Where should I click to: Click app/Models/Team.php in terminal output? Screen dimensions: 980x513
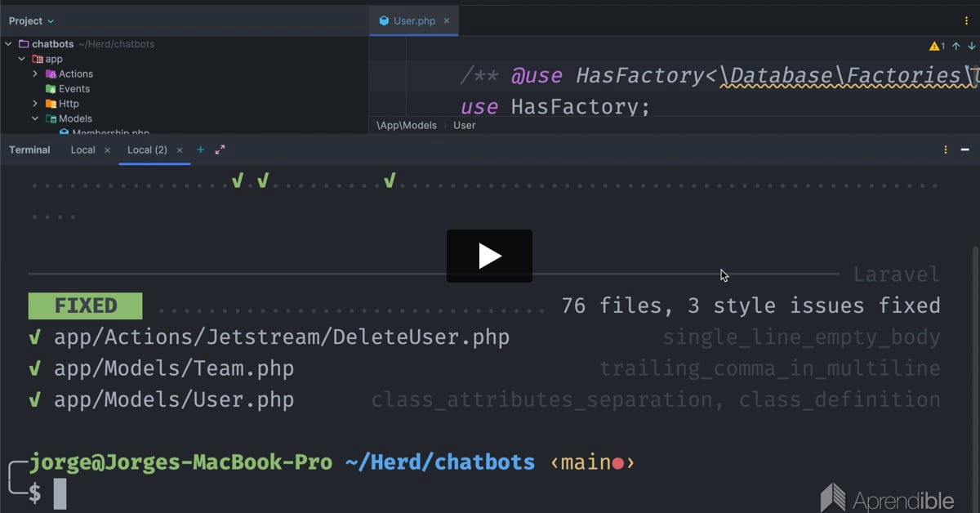click(x=174, y=368)
